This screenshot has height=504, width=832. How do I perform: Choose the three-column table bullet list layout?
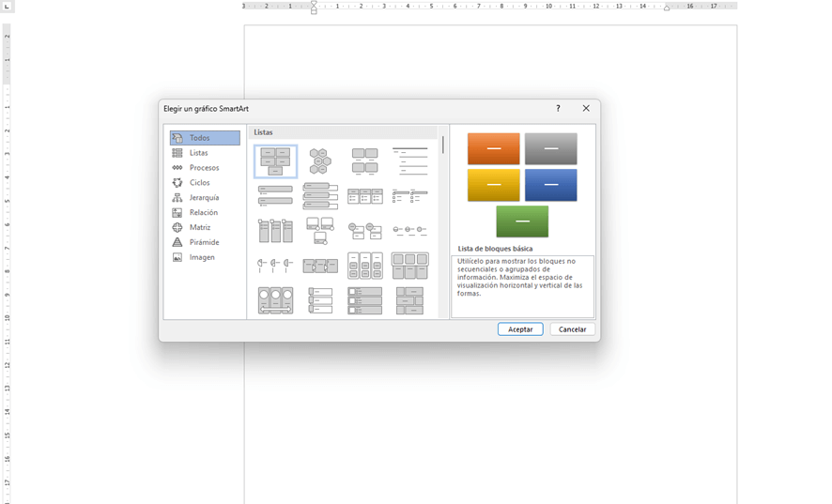[365, 196]
